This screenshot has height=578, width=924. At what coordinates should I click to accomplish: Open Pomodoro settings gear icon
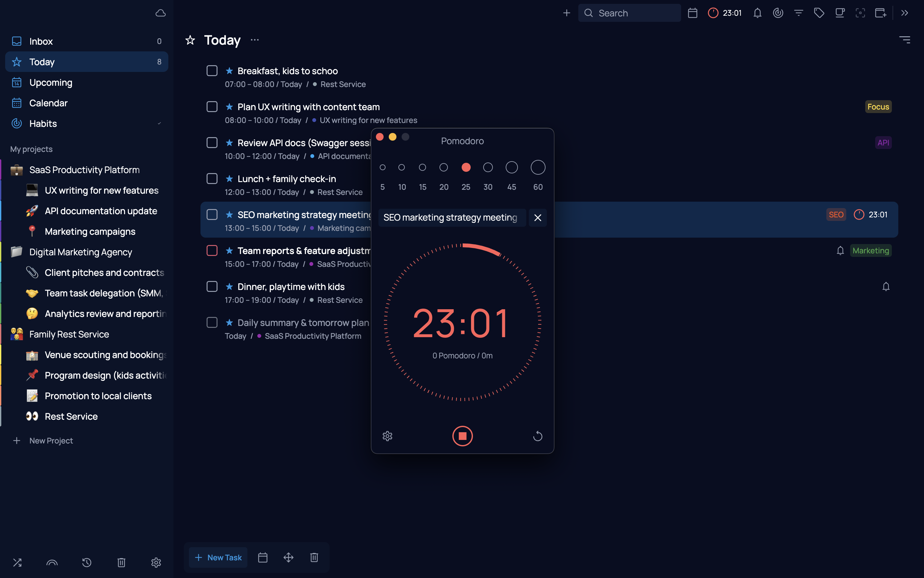(x=387, y=436)
